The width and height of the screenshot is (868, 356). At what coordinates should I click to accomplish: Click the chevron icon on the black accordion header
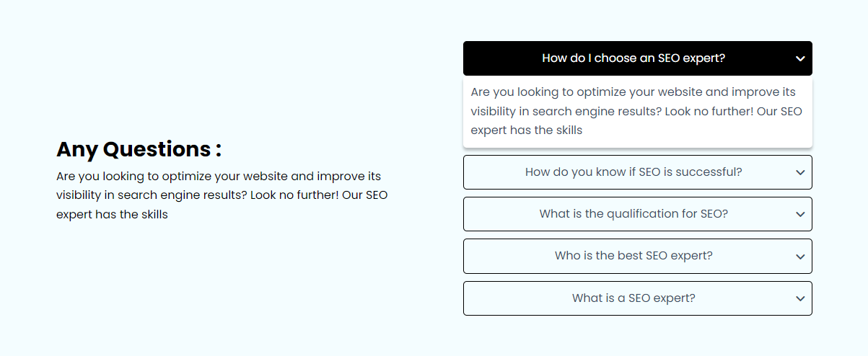800,59
